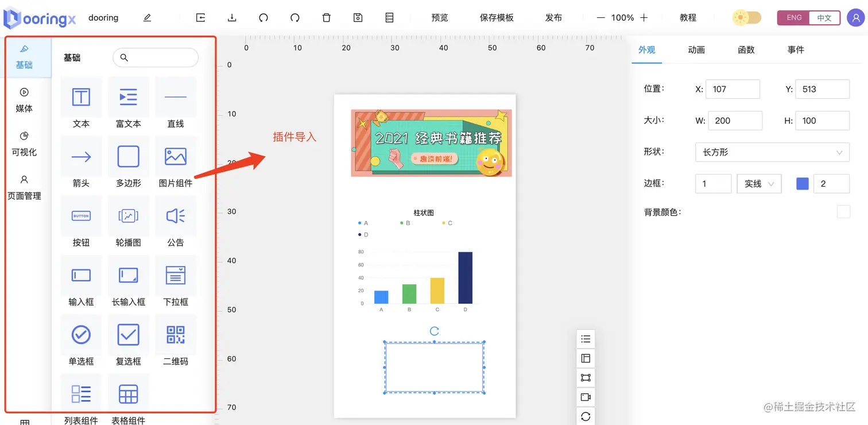This screenshot has width=868, height=425.
Task: Select the 文本 text component
Action: pos(81,103)
